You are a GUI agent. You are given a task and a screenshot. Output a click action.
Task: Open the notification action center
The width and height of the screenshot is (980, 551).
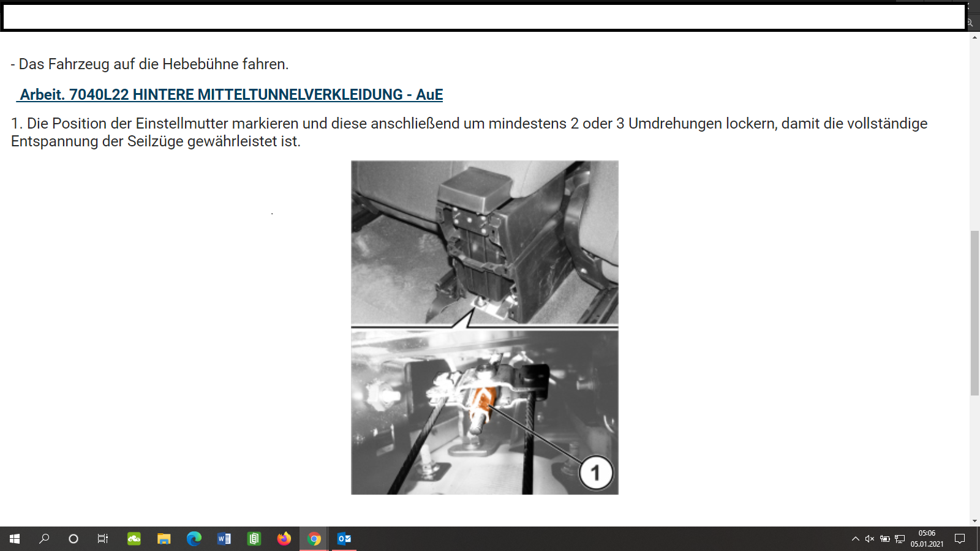pyautogui.click(x=960, y=539)
